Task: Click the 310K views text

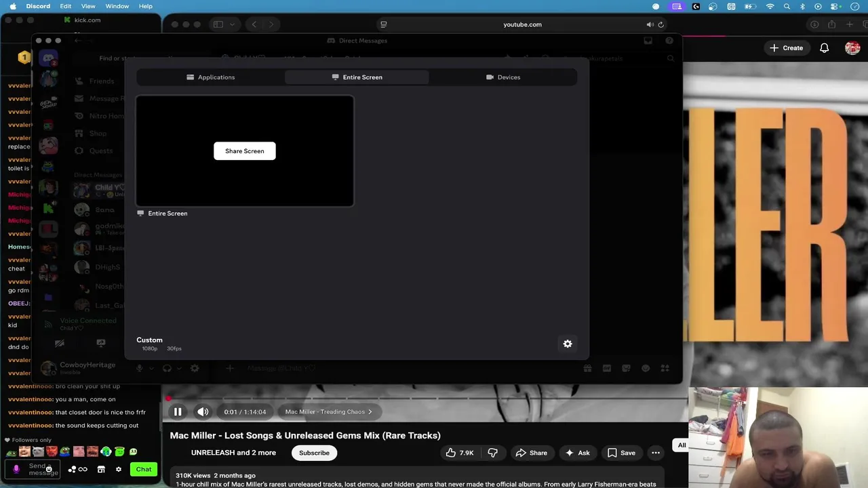Action: pos(193,475)
